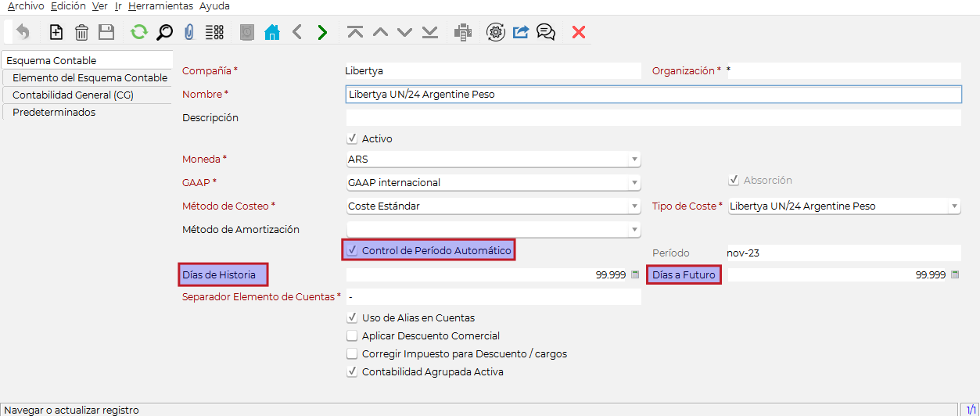Click the Días de Historia value field
The width and height of the screenshot is (980, 416).
click(486, 275)
